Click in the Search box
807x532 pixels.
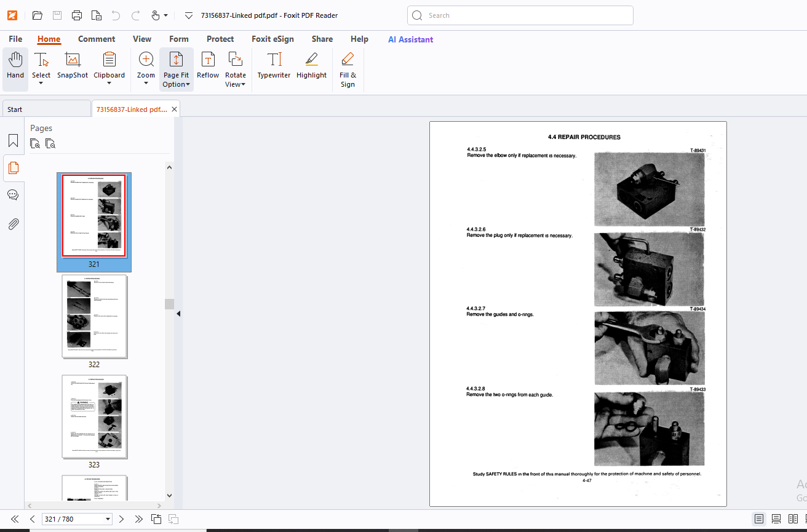click(x=520, y=15)
